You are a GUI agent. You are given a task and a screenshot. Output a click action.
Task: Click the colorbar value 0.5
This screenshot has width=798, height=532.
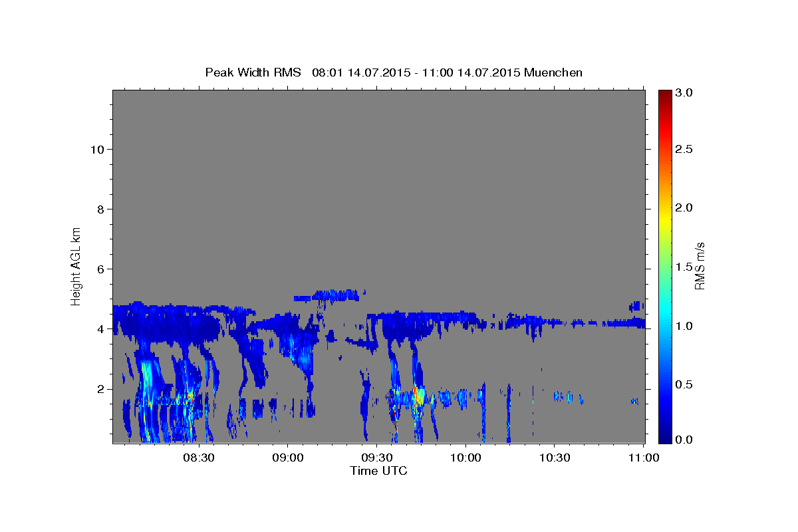pyautogui.click(x=685, y=384)
